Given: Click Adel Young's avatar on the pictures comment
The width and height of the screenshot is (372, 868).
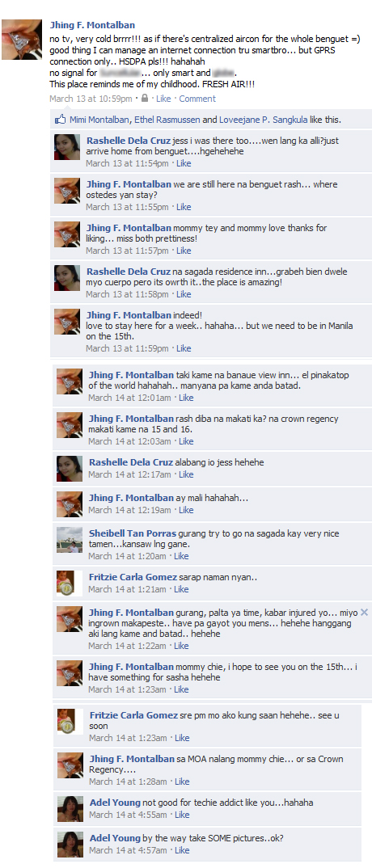Looking at the screenshot, I should (x=70, y=845).
